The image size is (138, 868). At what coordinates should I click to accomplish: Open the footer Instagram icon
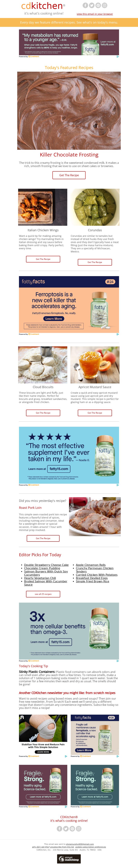click(x=78, y=829)
